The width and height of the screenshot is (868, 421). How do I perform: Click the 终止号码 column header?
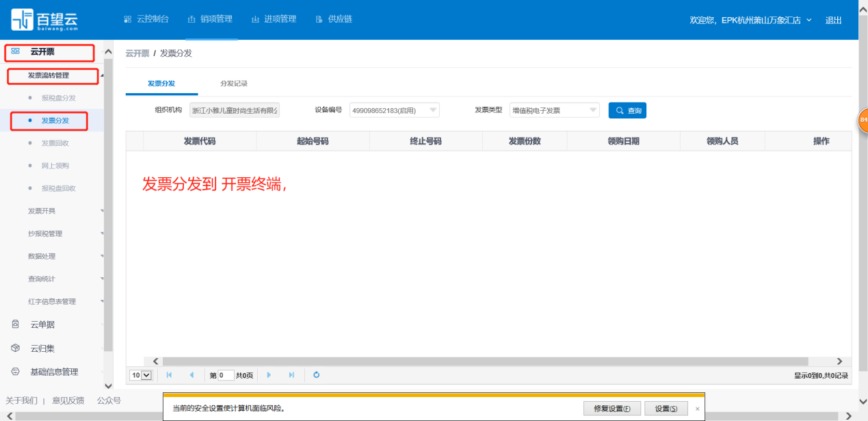pos(425,141)
